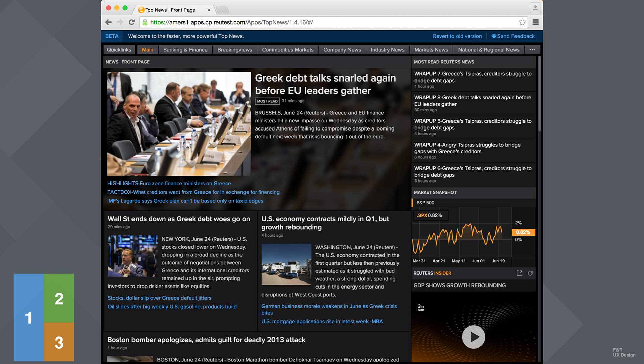Open Oil slides after big weekly link
This screenshot has height=364, width=644.
pyautogui.click(x=172, y=307)
